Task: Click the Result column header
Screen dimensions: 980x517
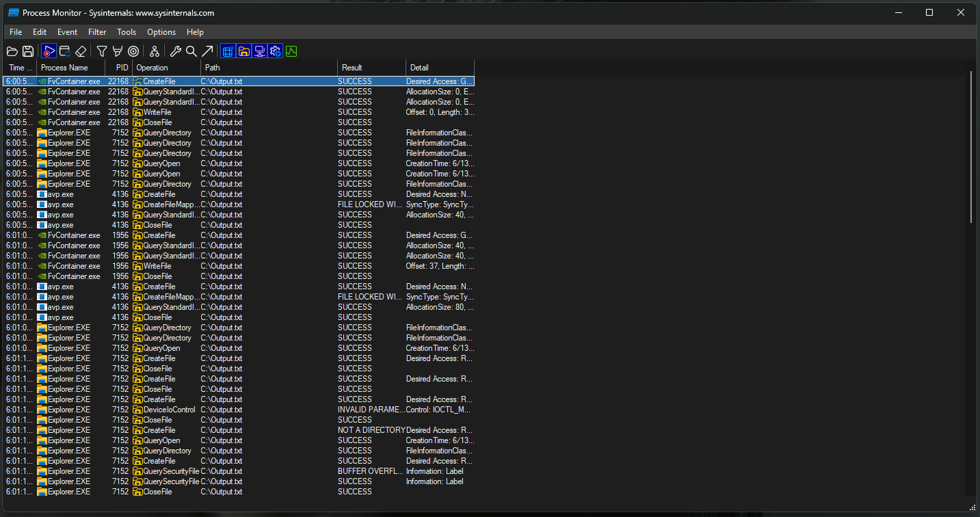Action: click(x=371, y=68)
